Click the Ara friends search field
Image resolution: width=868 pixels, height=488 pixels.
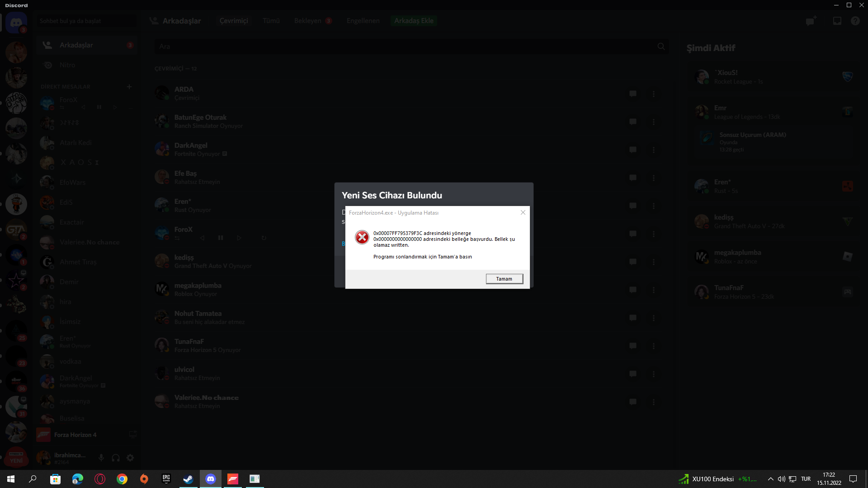point(407,47)
